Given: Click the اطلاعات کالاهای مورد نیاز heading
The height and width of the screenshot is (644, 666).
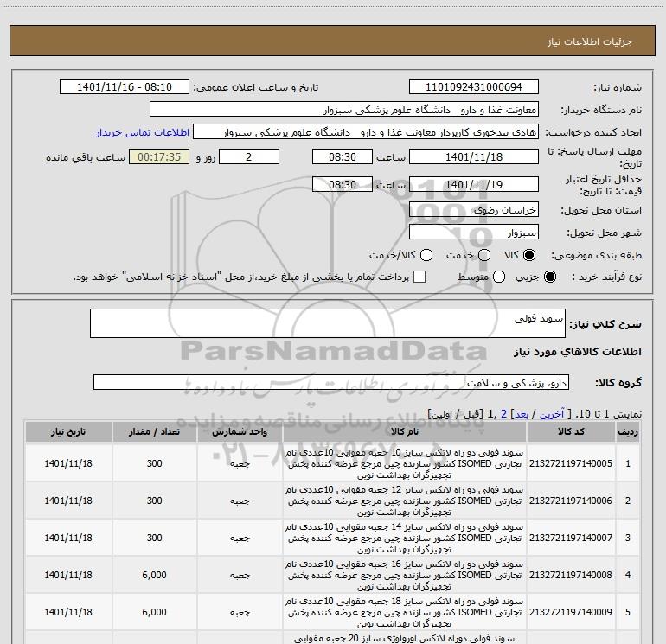Looking at the screenshot, I should click(577, 352).
